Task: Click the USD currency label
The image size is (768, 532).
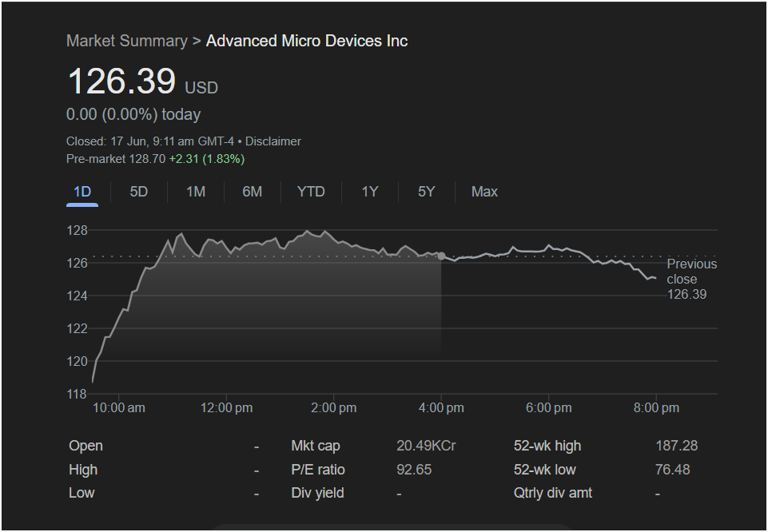Action: pos(201,88)
